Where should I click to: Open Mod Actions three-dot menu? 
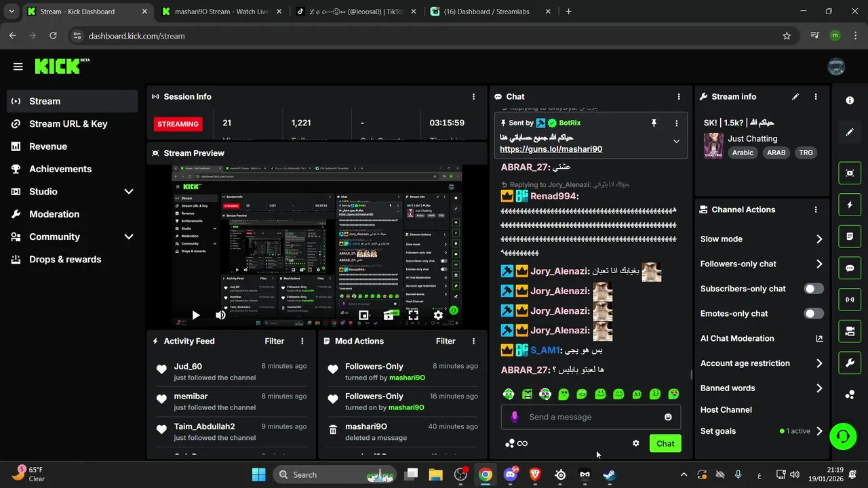(x=473, y=341)
